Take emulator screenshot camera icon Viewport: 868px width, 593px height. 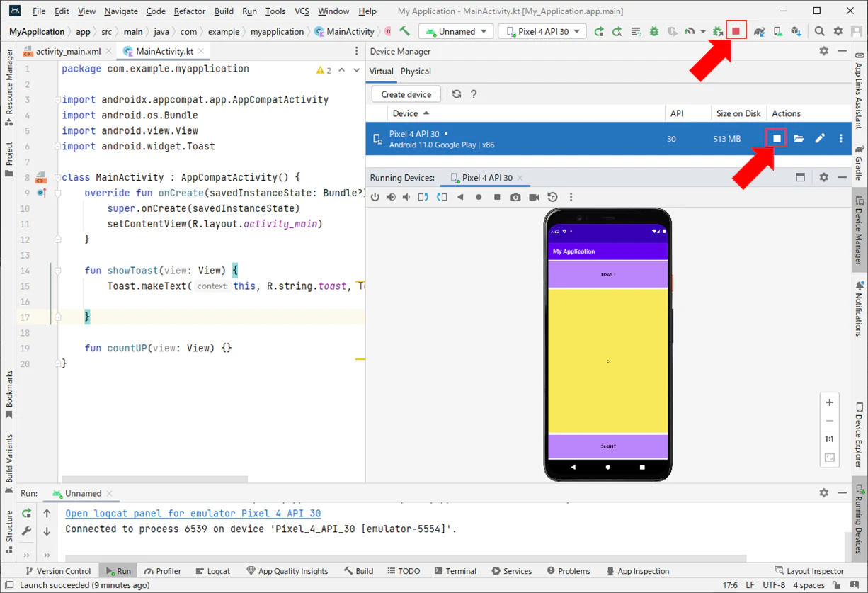click(x=515, y=197)
